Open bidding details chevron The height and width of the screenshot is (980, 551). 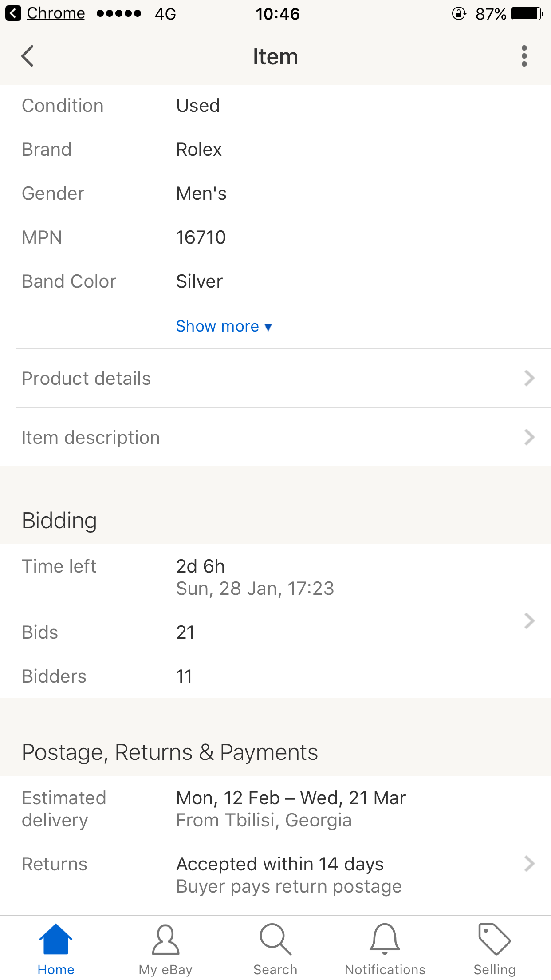coord(529,621)
